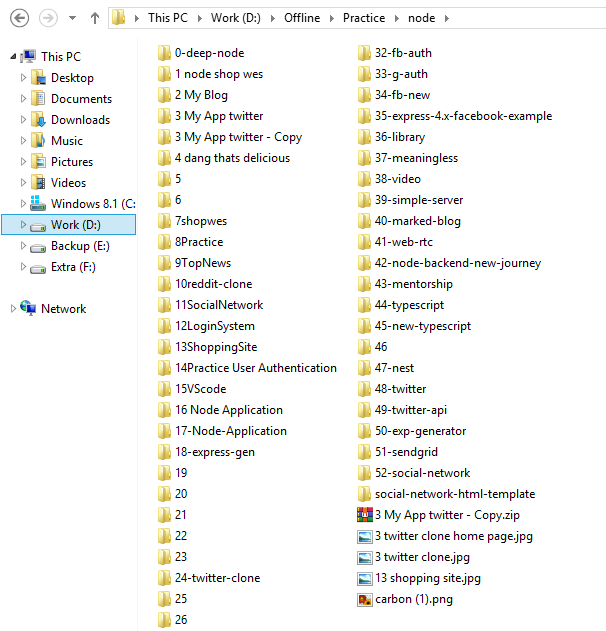The height and width of the screenshot is (631, 606).
Task: Click the This PC computer icon
Action: pyautogui.click(x=28, y=56)
